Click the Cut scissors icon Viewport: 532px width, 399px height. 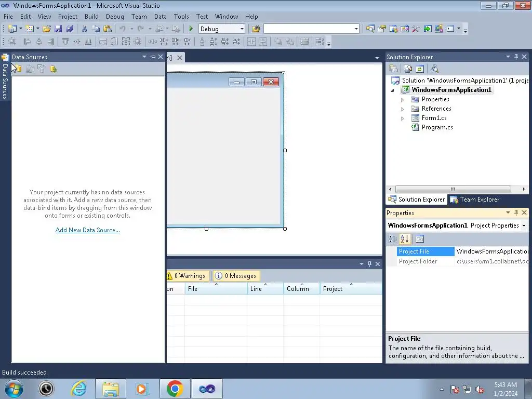pyautogui.click(x=85, y=29)
